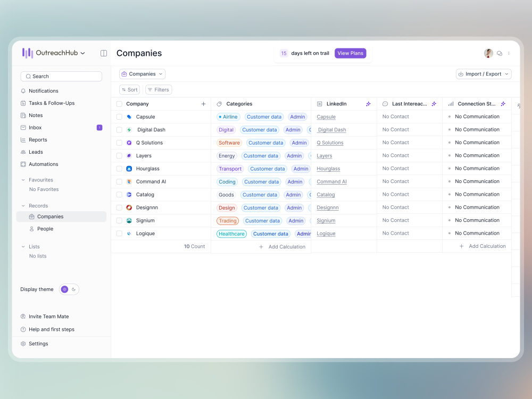Check the Designnn row checkbox
This screenshot has width=532, height=399.
[119, 207]
